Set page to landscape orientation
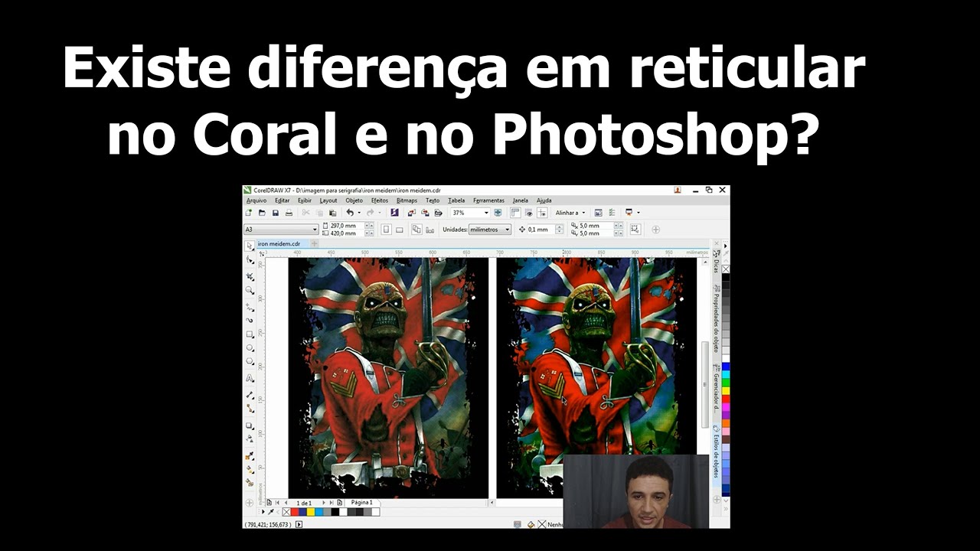This screenshot has width=980, height=551. point(399,230)
